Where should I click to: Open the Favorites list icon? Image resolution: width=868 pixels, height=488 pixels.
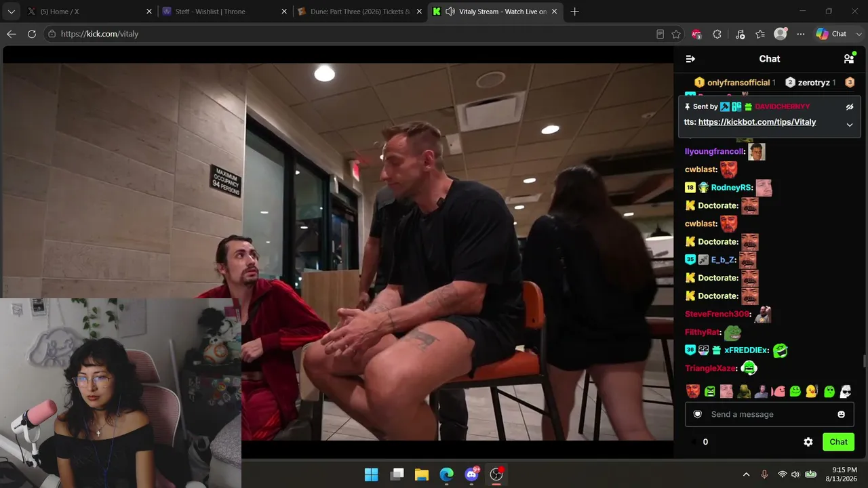pyautogui.click(x=760, y=34)
